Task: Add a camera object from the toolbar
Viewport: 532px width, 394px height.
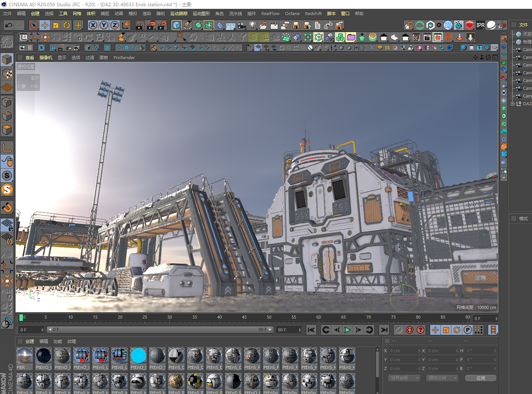Action: coord(241,25)
